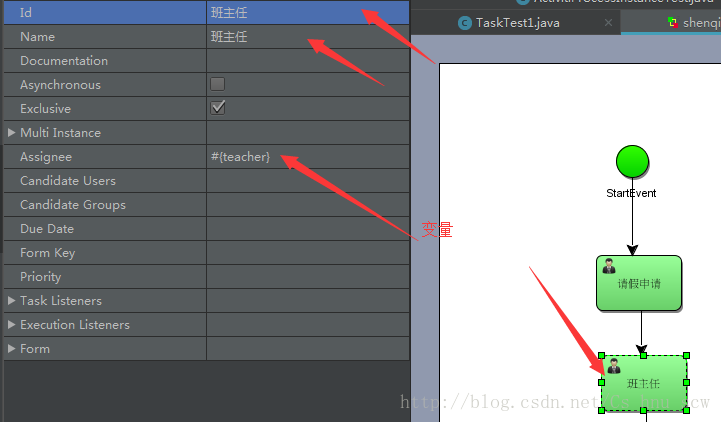Select the 请假申请 user task node
This screenshot has width=721, height=422.
click(639, 283)
